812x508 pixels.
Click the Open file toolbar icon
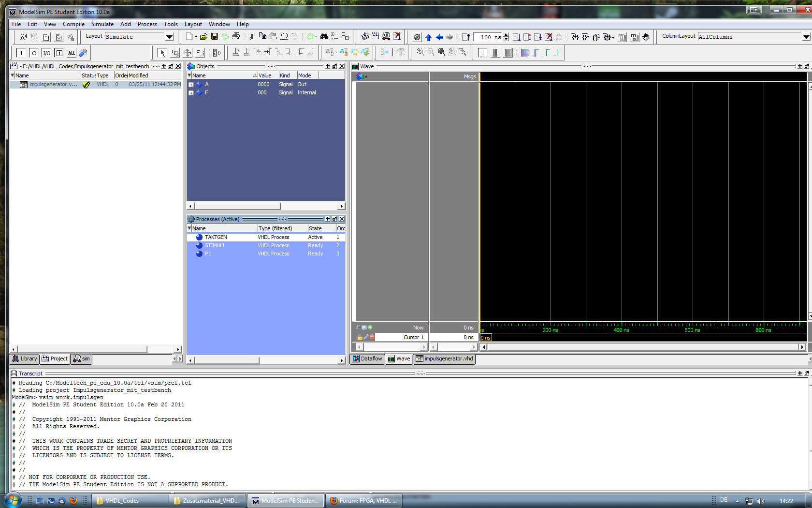pyautogui.click(x=203, y=37)
